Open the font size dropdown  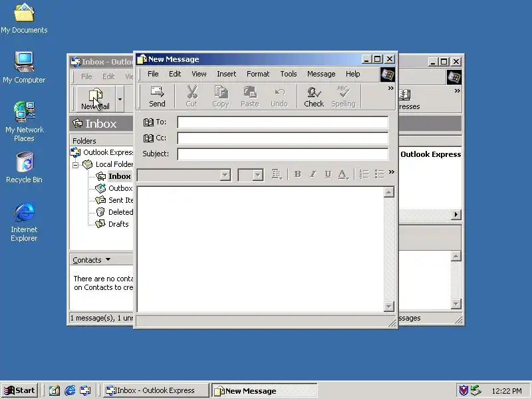258,175
